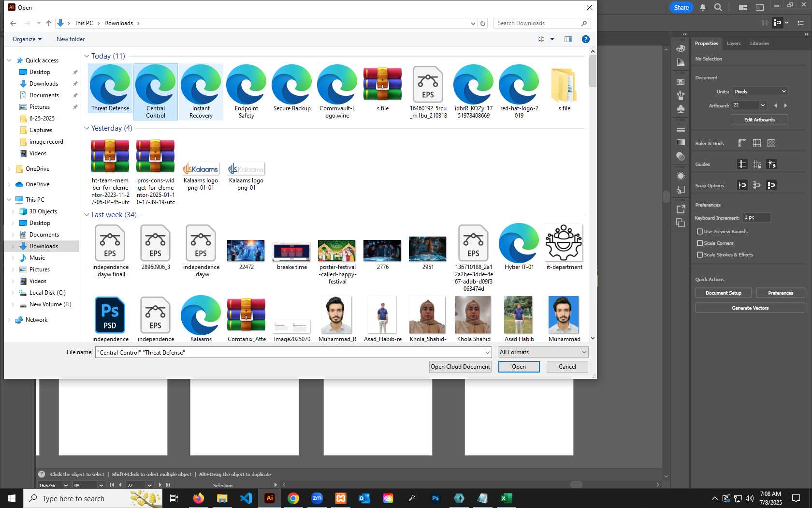This screenshot has height=508, width=812.
Task: Open Illustrator search magnifier icon
Action: [x=718, y=7]
